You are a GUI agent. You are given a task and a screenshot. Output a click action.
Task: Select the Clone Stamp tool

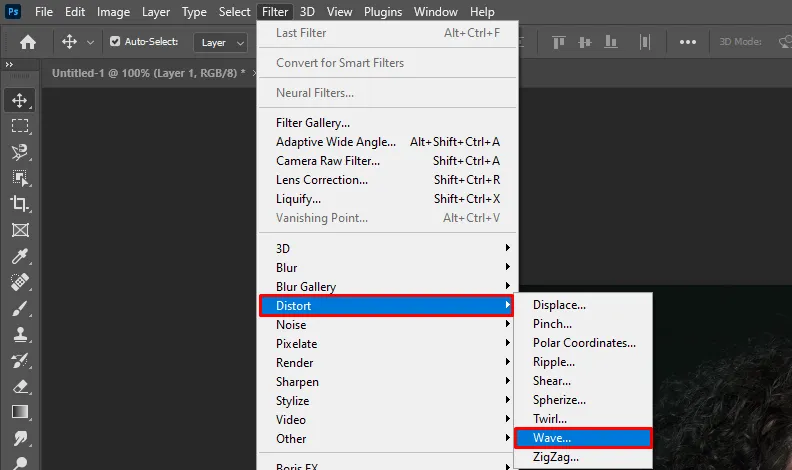click(20, 334)
